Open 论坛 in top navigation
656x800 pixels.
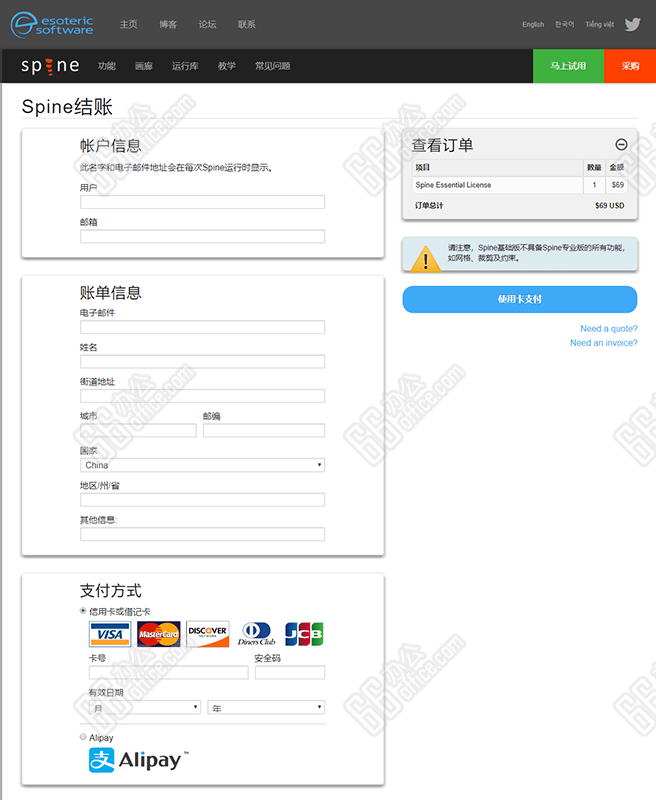(x=207, y=24)
